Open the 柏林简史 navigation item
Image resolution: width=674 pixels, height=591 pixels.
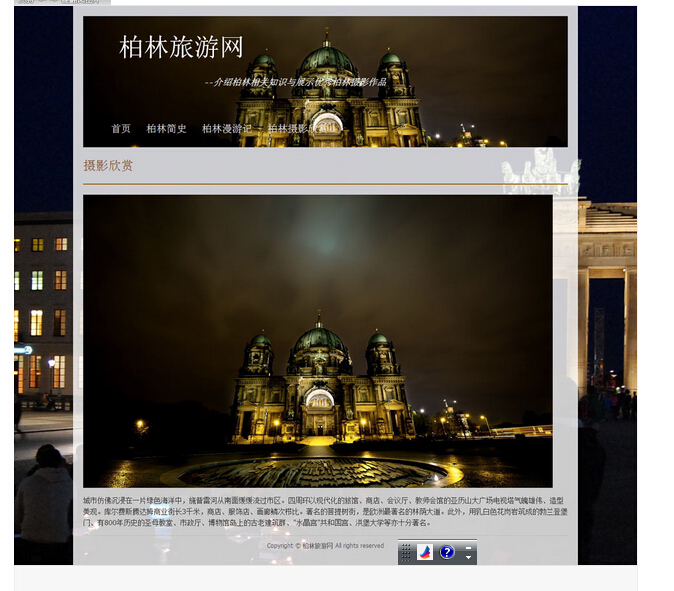(x=166, y=129)
